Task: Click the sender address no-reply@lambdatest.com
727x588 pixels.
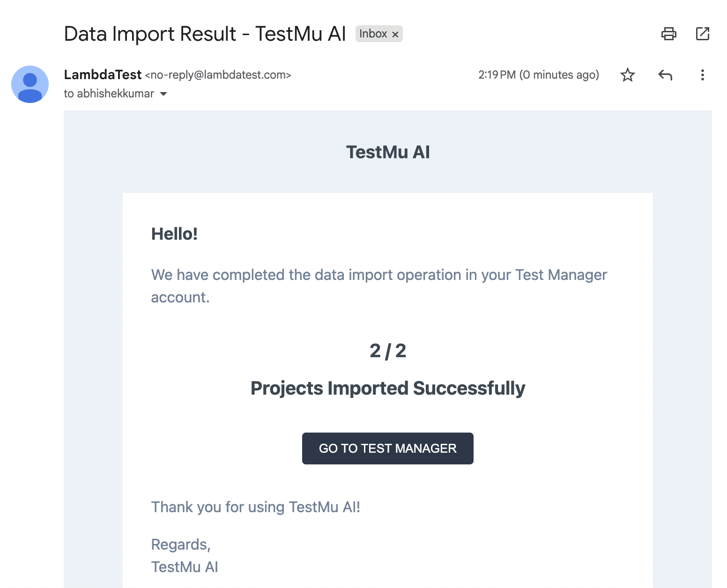Action: [x=218, y=74]
